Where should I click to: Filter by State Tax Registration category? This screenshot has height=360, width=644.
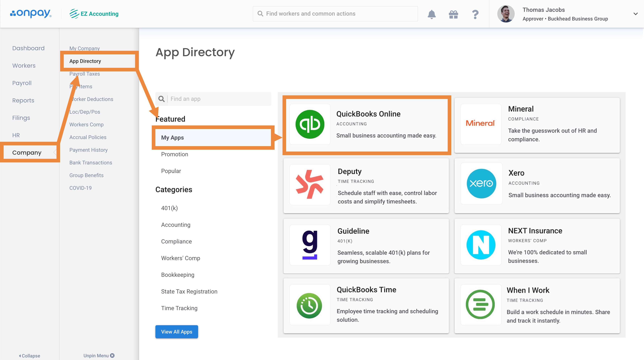click(x=189, y=291)
